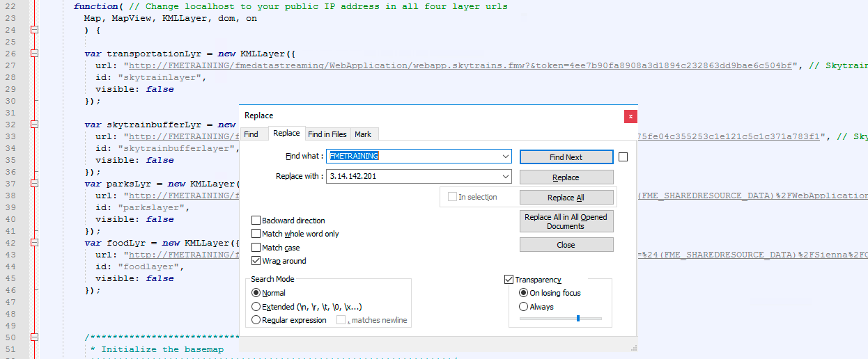
Task: Click line number 22 in the margin
Action: click(10, 6)
